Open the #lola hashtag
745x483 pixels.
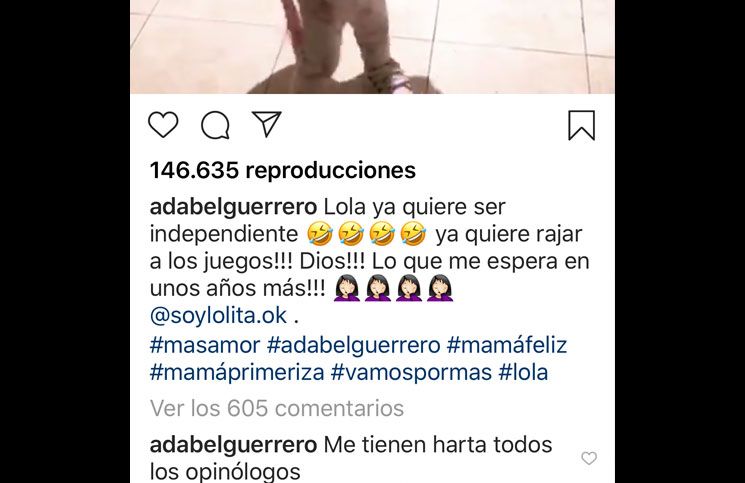click(523, 373)
